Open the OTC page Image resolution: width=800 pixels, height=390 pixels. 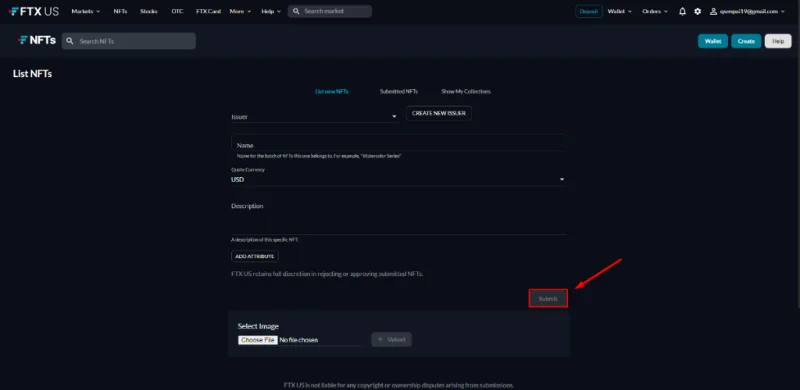177,11
